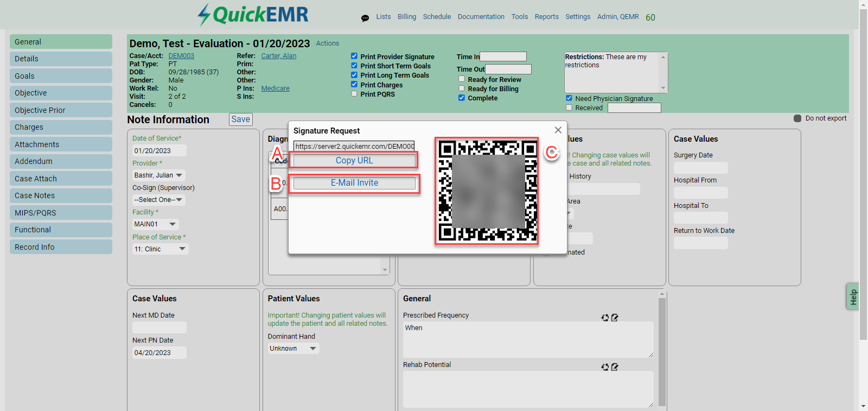Click the Time Out field
The height and width of the screenshot is (411, 868).
pyautogui.click(x=508, y=69)
